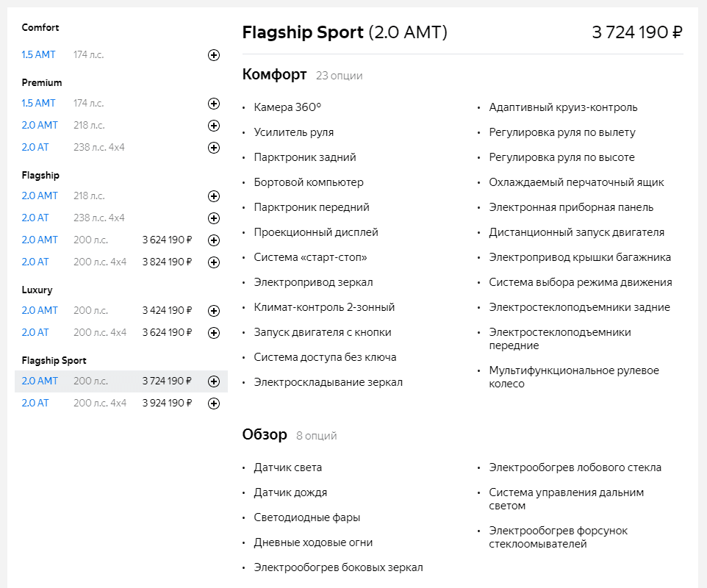The height and width of the screenshot is (588, 707).
Task: Click plus on selected Flagship Sport 2.0 AMT
Action: 214,381
